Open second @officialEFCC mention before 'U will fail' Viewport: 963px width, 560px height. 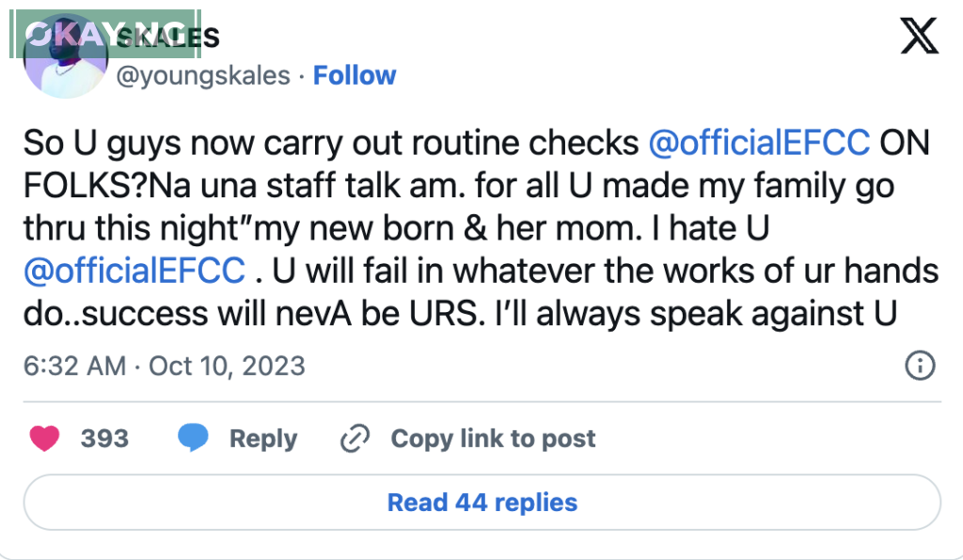134,272
